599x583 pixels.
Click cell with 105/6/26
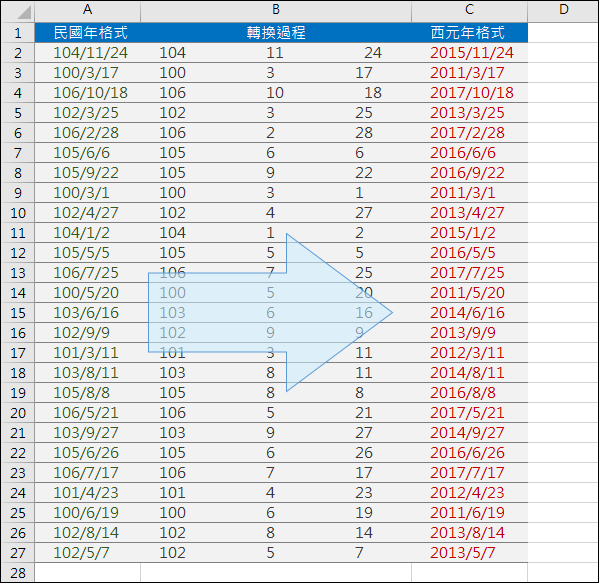tap(87, 453)
